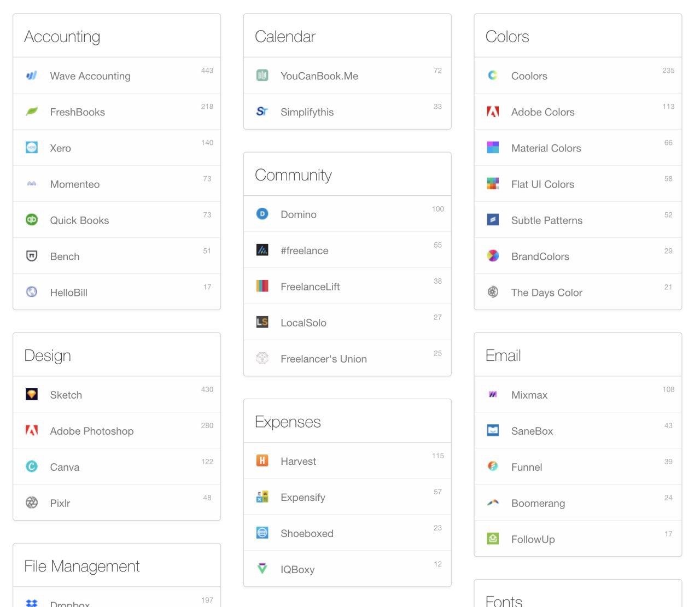Click the #freelance dark icon
The height and width of the screenshot is (607, 700).
[262, 250]
